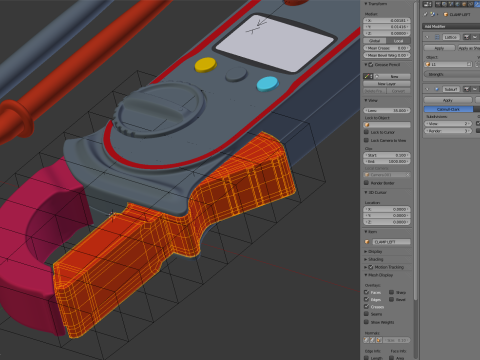
Task: Open the World properties tab icon
Action: pyautogui.click(x=457, y=4)
